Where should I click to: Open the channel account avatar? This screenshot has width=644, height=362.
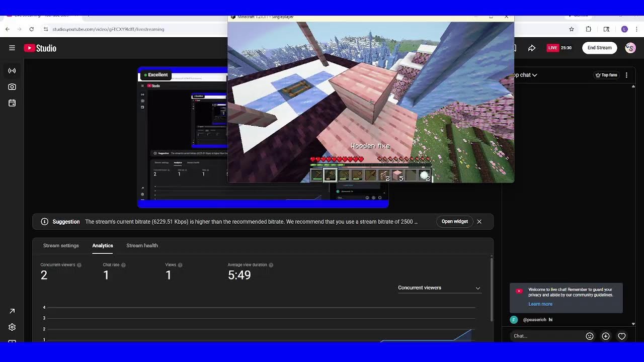(630, 48)
